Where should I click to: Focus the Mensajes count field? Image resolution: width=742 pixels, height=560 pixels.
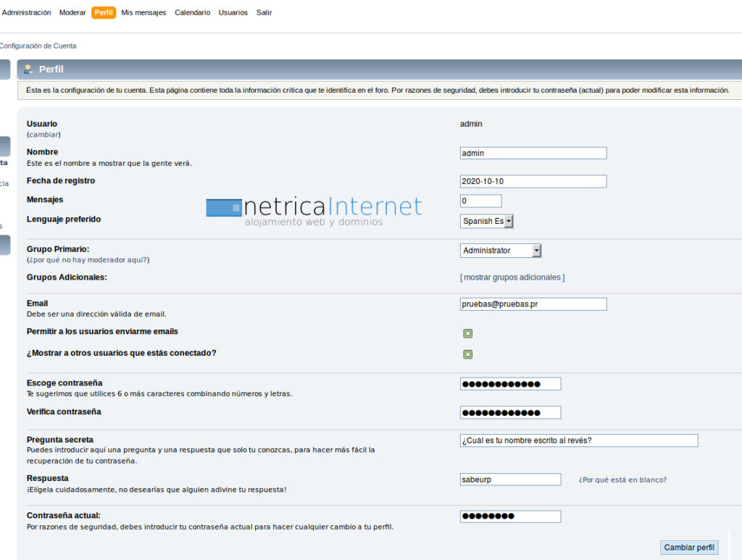pos(481,201)
